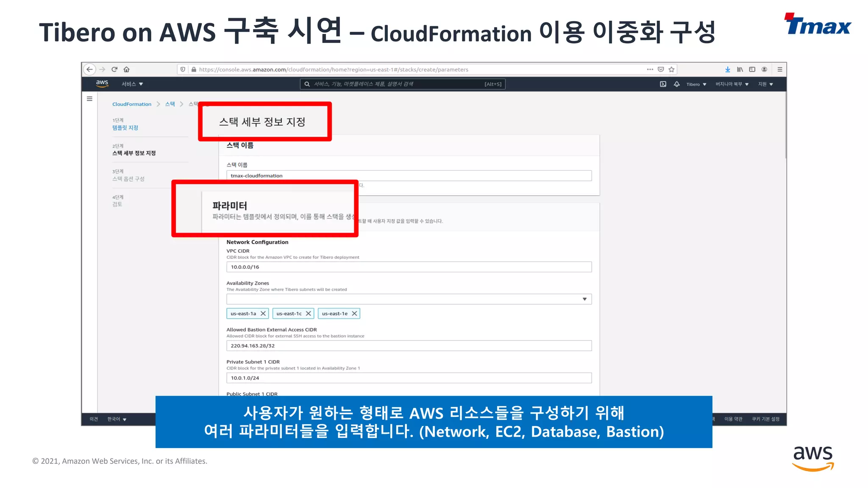Viewport: 868px width, 488px height.
Task: Click the AWS logo in console header
Action: [x=102, y=84]
